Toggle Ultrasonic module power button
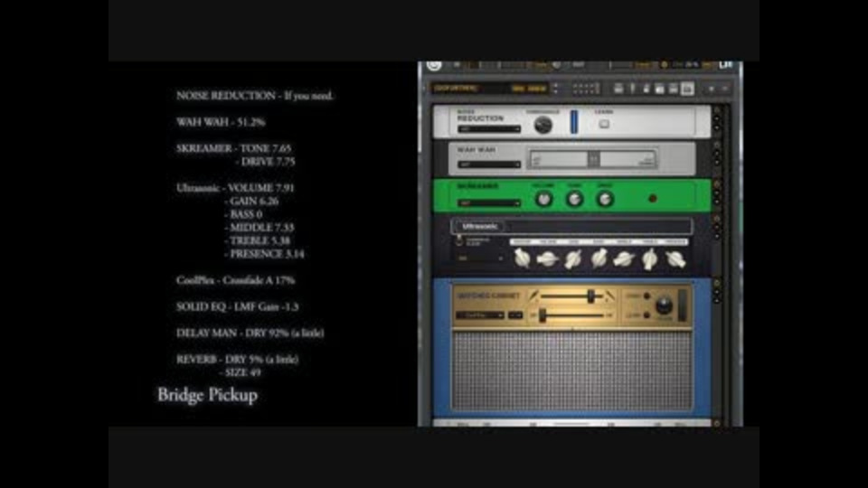The image size is (868, 488). tap(717, 220)
